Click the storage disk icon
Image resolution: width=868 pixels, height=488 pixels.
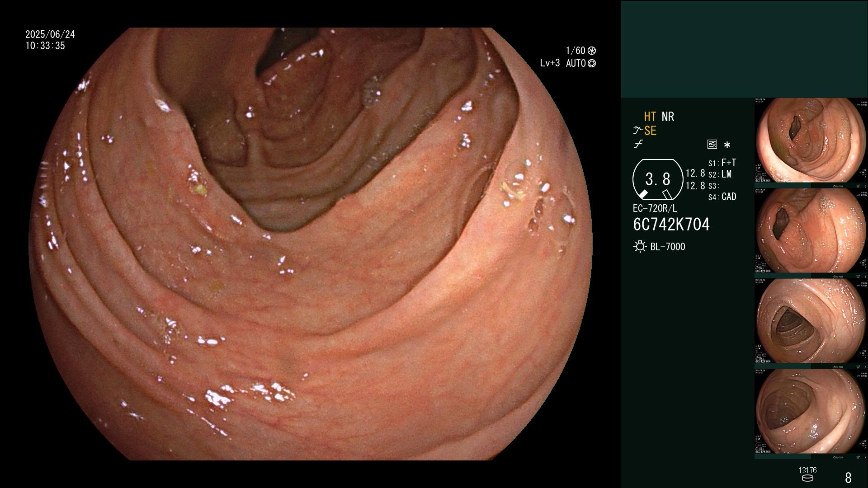pos(807,478)
